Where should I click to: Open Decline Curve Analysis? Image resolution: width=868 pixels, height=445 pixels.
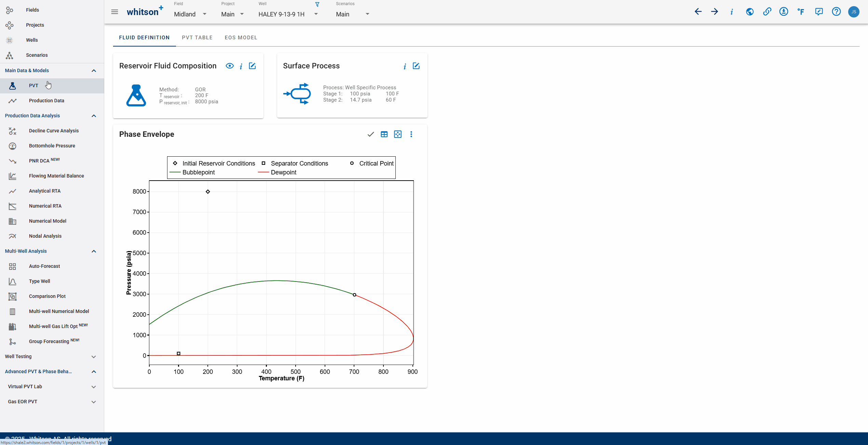52,131
